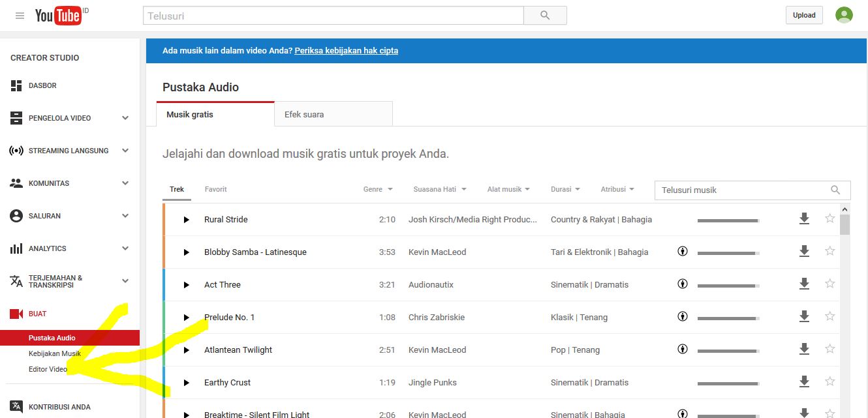Screen dimensions: 868x418
Task: Play the Act Three track
Action: tap(186, 285)
